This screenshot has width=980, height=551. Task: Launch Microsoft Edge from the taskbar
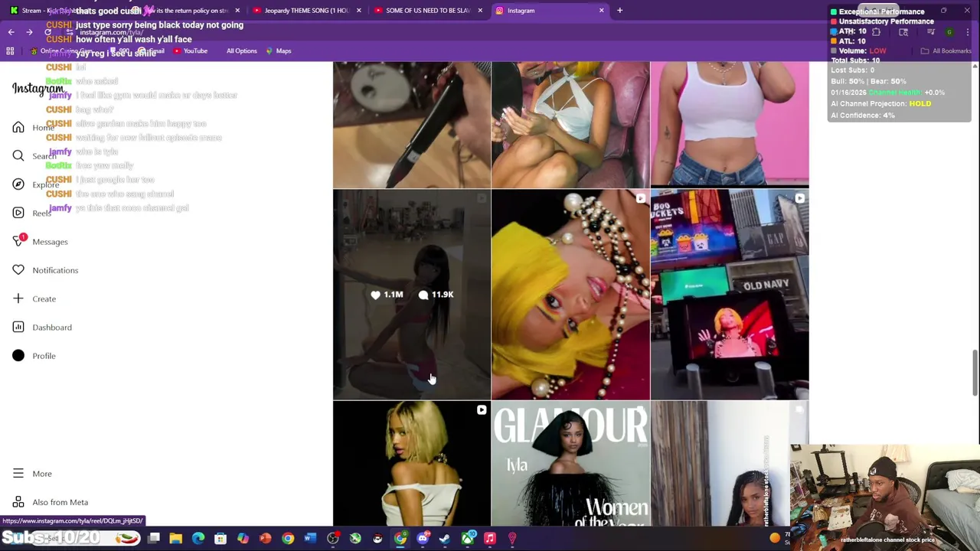point(198,539)
